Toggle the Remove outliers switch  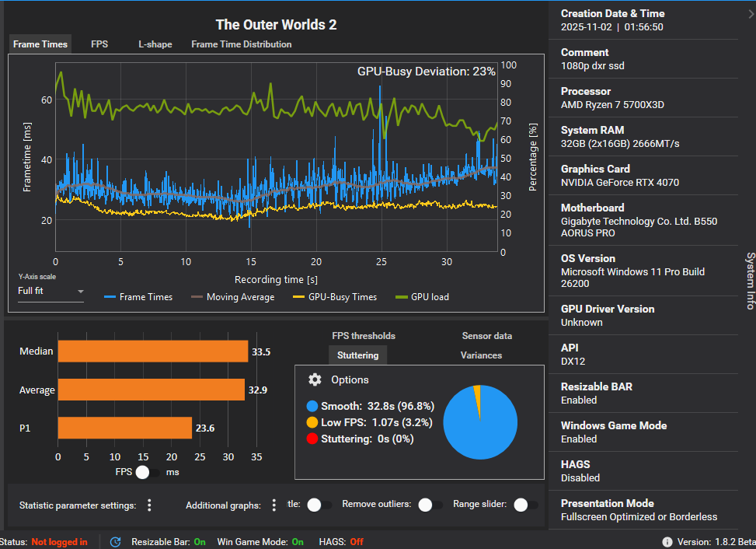[x=430, y=505]
